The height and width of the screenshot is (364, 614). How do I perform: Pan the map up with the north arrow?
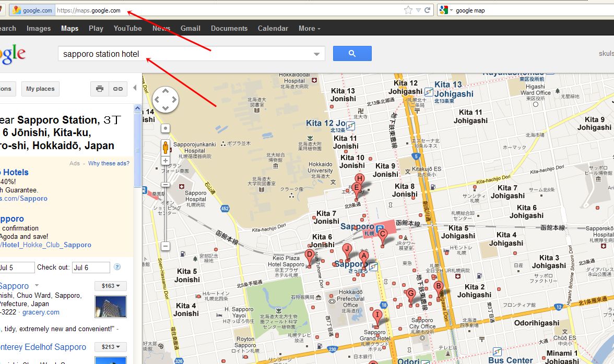point(165,91)
